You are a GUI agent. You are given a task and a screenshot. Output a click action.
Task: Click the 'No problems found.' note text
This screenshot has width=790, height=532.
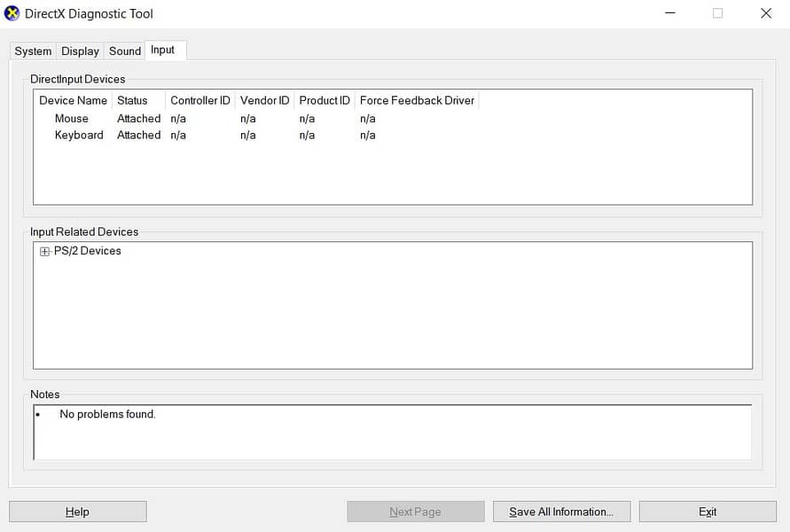pos(107,414)
